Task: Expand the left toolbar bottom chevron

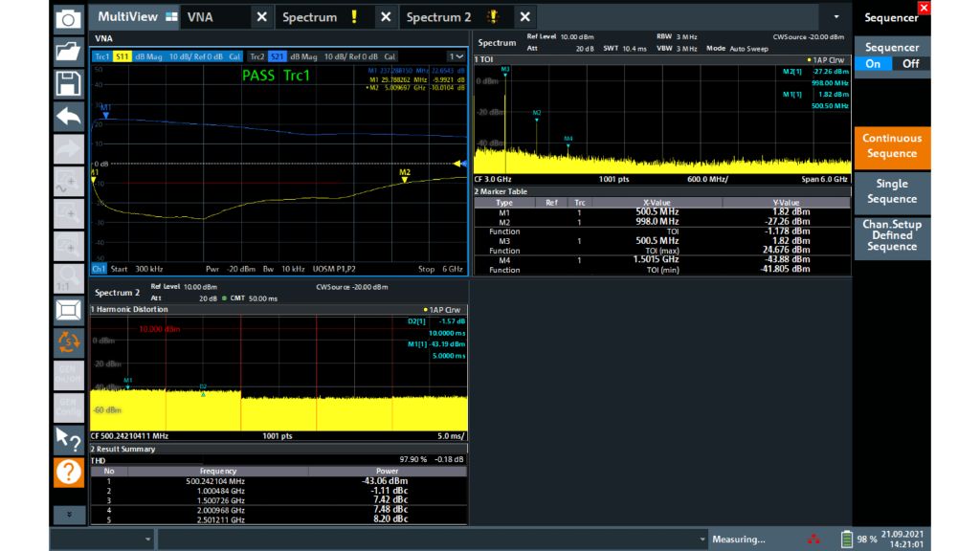Action: tap(68, 514)
